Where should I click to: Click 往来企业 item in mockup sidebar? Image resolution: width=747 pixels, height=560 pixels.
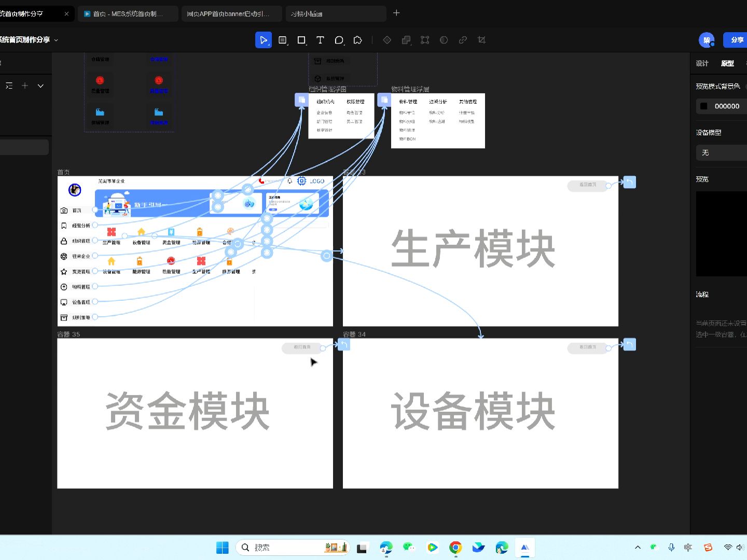(75, 256)
